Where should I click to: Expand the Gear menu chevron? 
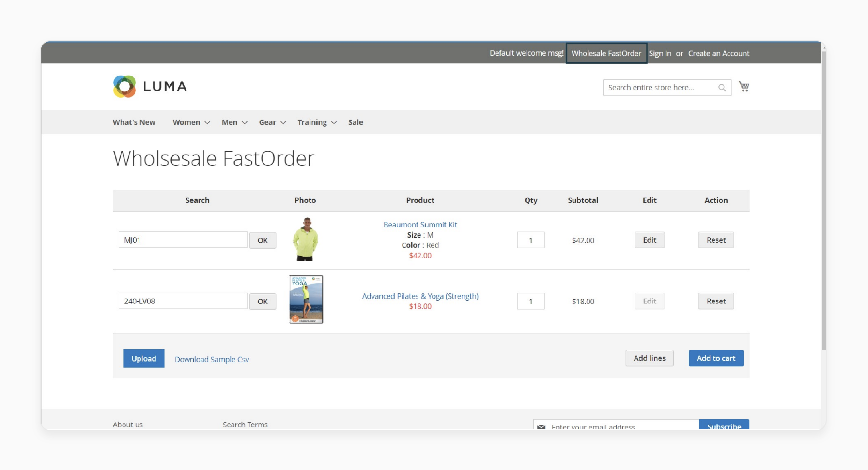[283, 123]
